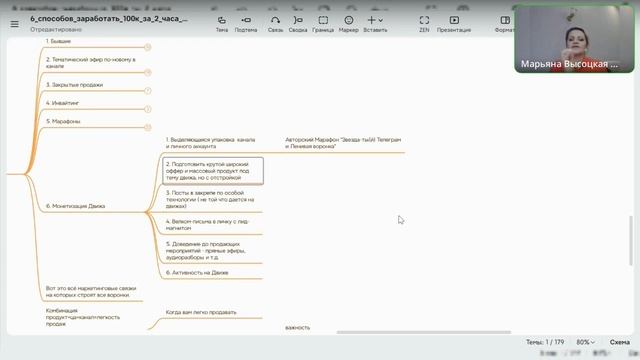This screenshot has height=360, width=640.
Task: Select '5. Доведение до продающих мероприятий' subtopic
Action: [x=206, y=251]
